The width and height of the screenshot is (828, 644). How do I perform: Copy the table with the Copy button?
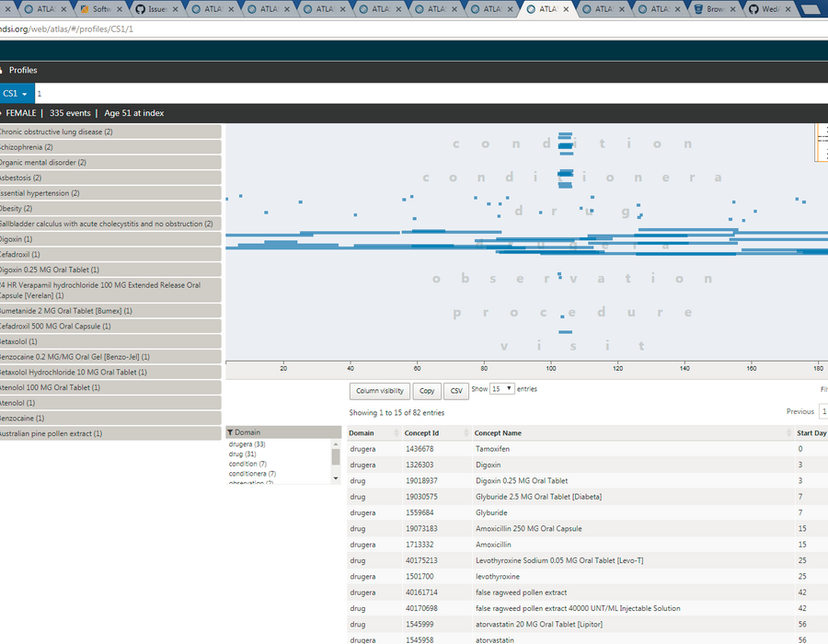coord(427,391)
